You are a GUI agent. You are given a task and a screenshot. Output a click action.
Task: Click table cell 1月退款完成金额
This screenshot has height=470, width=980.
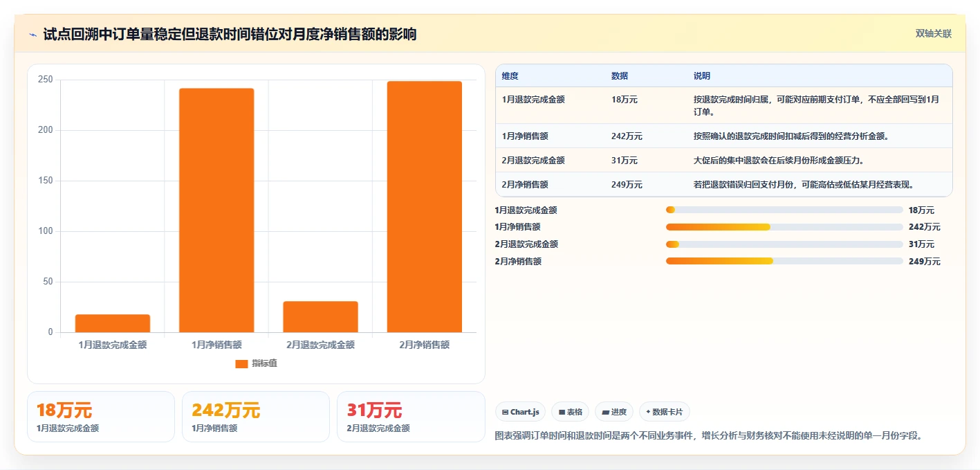[533, 100]
